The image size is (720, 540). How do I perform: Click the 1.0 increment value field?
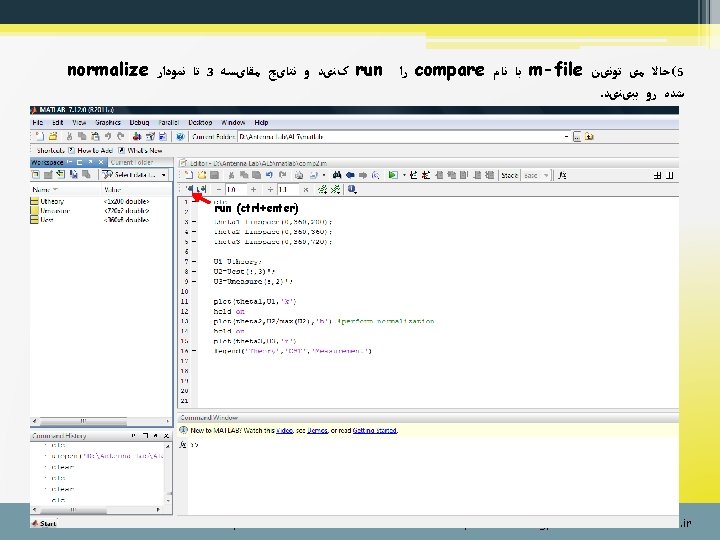click(236, 189)
